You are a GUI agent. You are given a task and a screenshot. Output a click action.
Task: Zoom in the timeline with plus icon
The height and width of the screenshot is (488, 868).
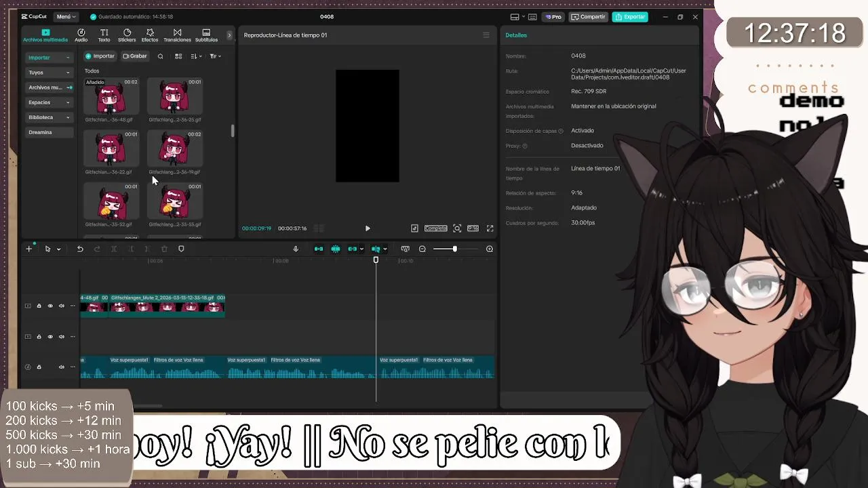(x=489, y=249)
